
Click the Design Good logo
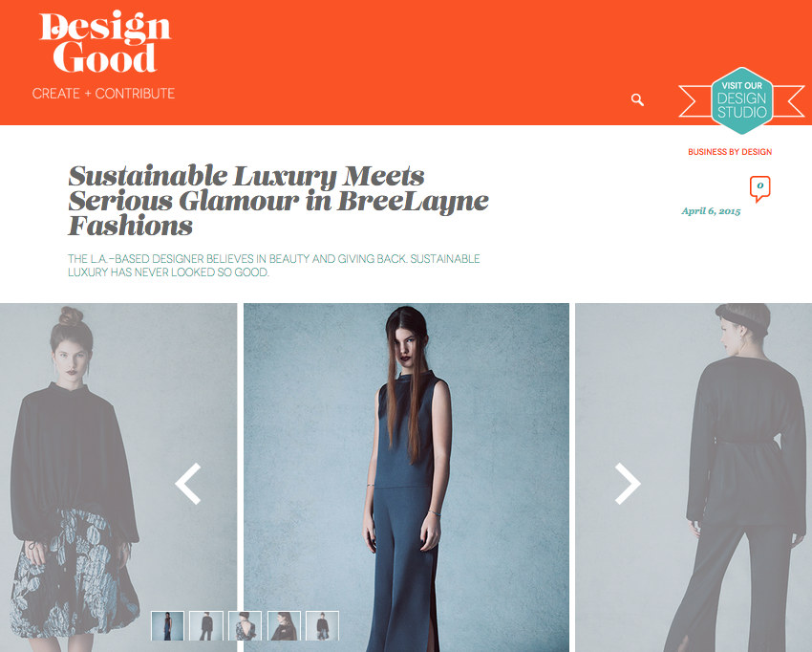point(105,42)
